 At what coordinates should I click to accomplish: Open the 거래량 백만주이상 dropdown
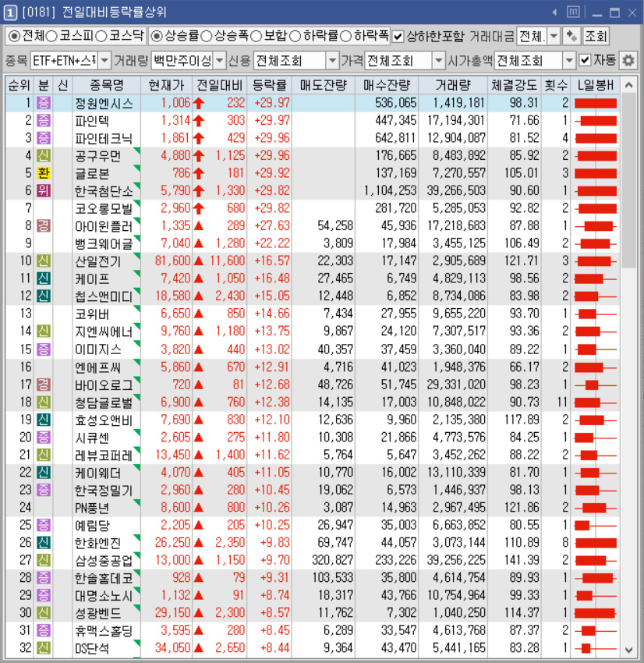[x=219, y=61]
